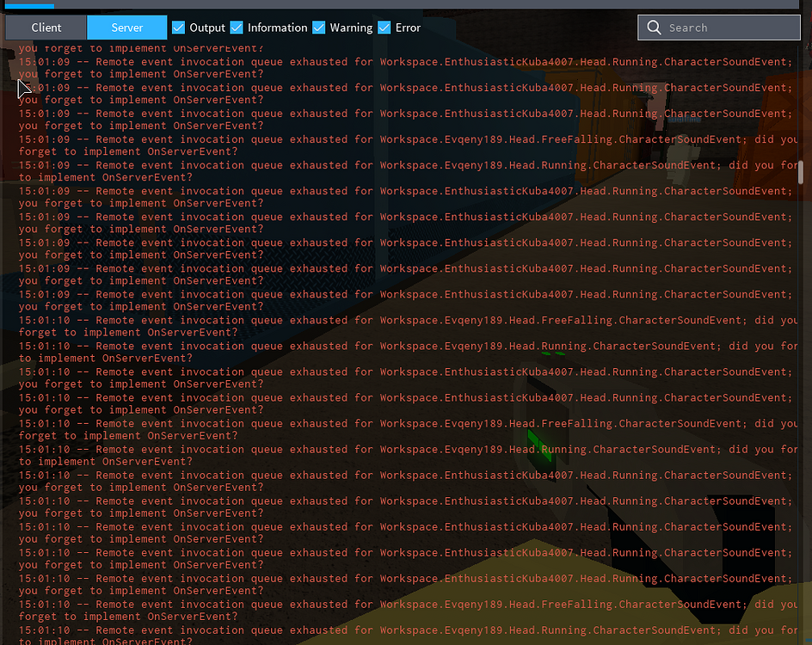Toggle the Information filter checkbox
The width and height of the screenshot is (812, 645).
tap(237, 28)
